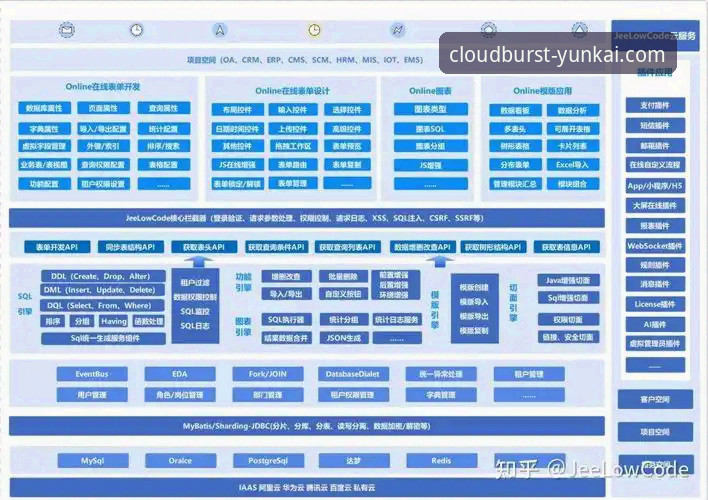Click the 分布表单 box
Viewport: 708px width, 500px height.
(x=515, y=165)
